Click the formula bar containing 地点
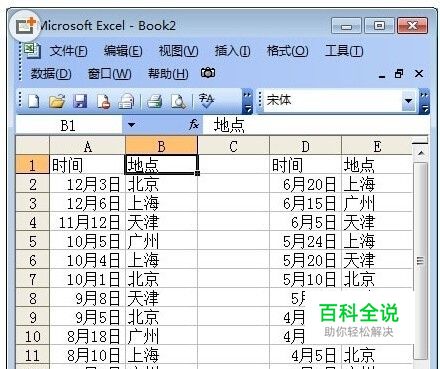The image size is (440, 369). (x=315, y=125)
